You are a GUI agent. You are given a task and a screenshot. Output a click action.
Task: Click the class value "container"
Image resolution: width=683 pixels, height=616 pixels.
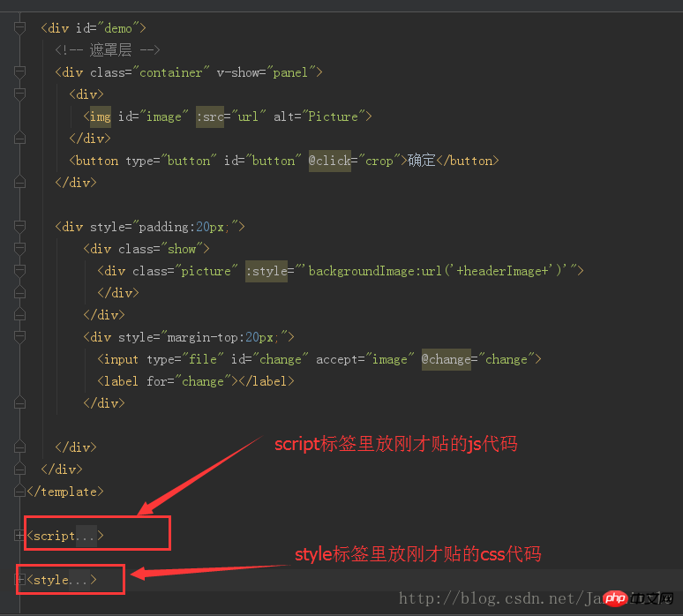coord(171,72)
